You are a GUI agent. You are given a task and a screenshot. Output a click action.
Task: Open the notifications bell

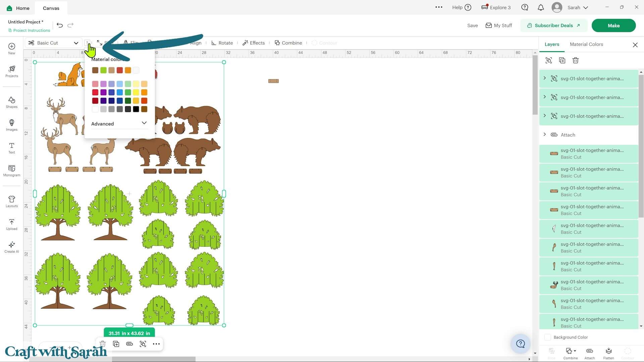click(541, 7)
